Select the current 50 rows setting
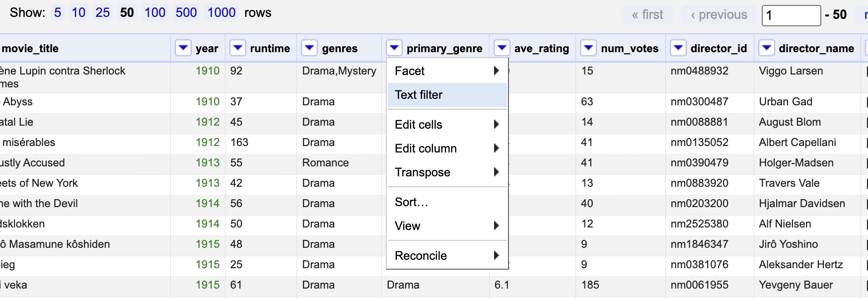The width and height of the screenshot is (868, 299). click(127, 13)
